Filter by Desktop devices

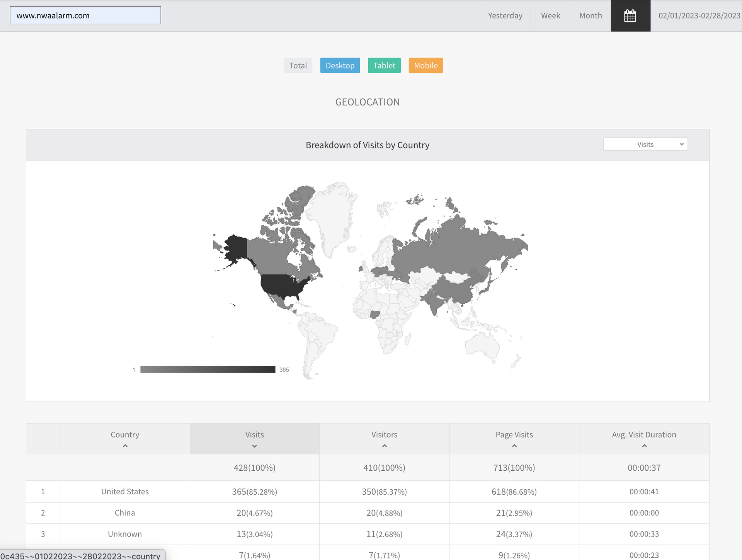coord(340,66)
